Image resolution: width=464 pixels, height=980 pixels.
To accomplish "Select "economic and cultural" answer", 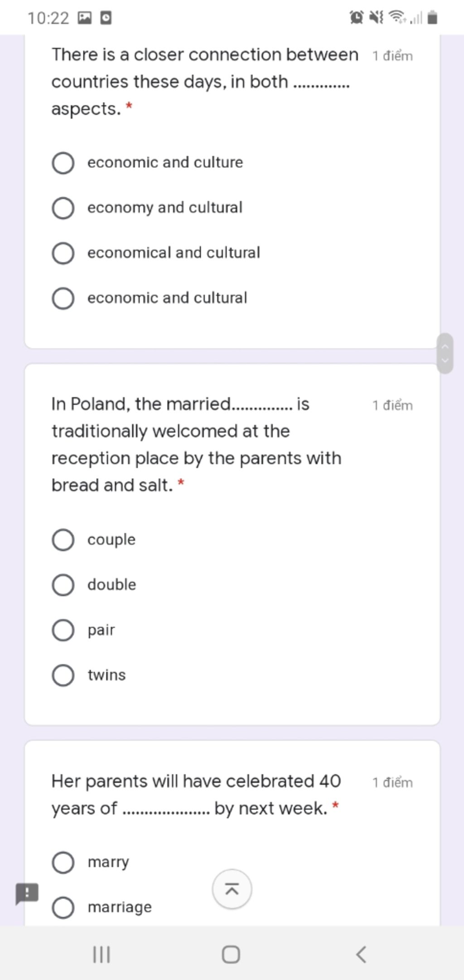I will (x=63, y=298).
